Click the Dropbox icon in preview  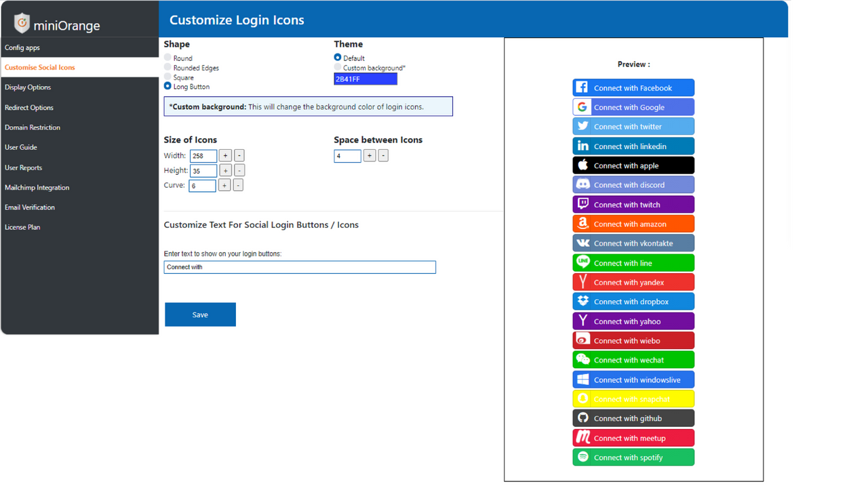[x=583, y=301]
